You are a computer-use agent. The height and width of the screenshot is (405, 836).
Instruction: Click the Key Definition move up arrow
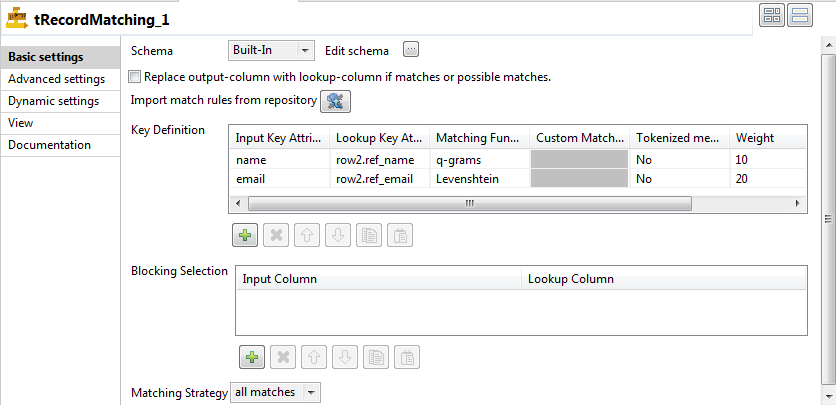click(308, 235)
